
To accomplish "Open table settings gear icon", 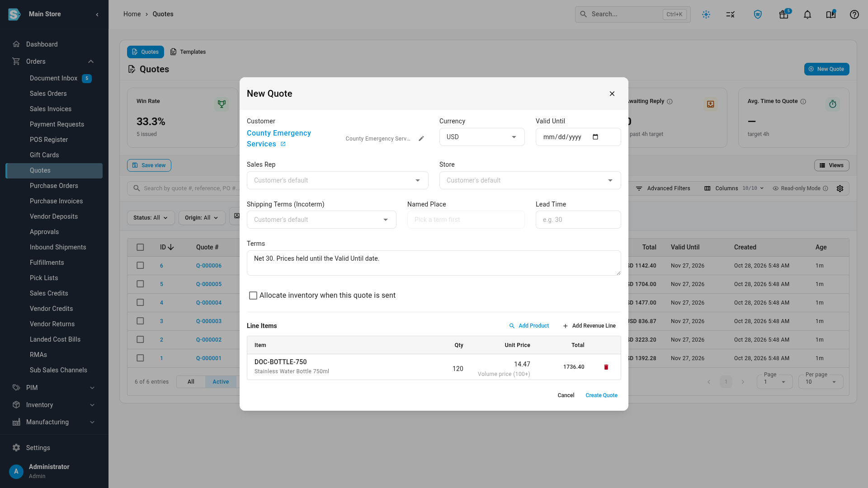I will [840, 188].
